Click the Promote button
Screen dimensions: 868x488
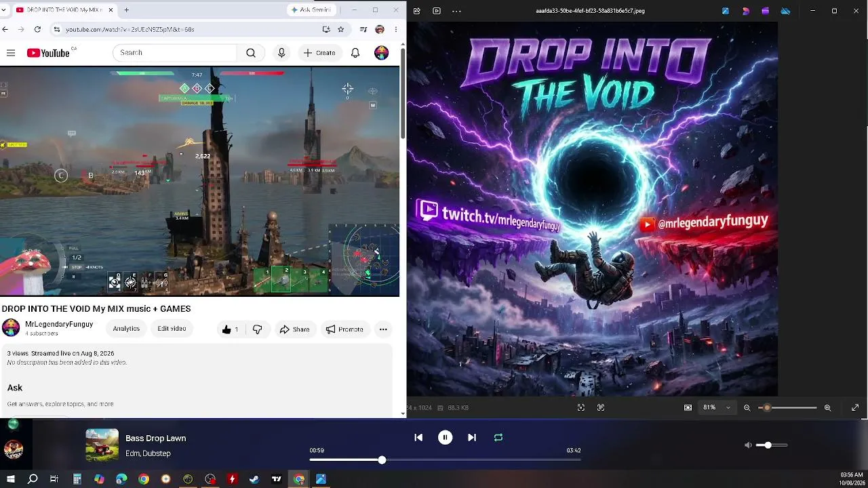(x=344, y=329)
